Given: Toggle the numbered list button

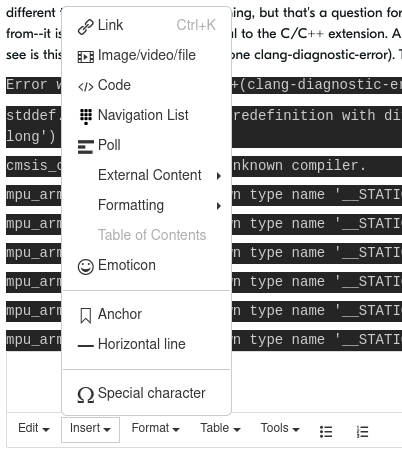Looking at the screenshot, I should pyautogui.click(x=362, y=431).
